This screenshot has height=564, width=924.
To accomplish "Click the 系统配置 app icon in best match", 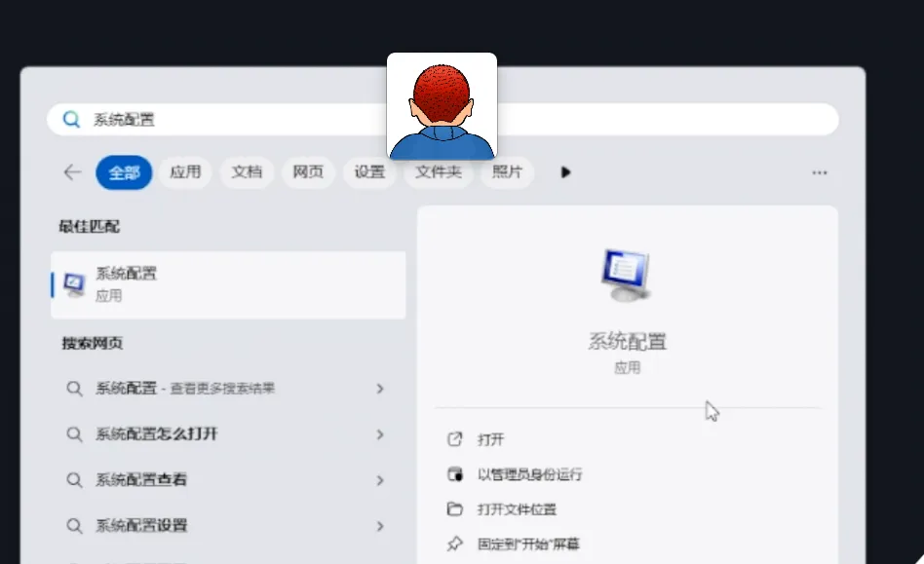I will pyautogui.click(x=74, y=285).
